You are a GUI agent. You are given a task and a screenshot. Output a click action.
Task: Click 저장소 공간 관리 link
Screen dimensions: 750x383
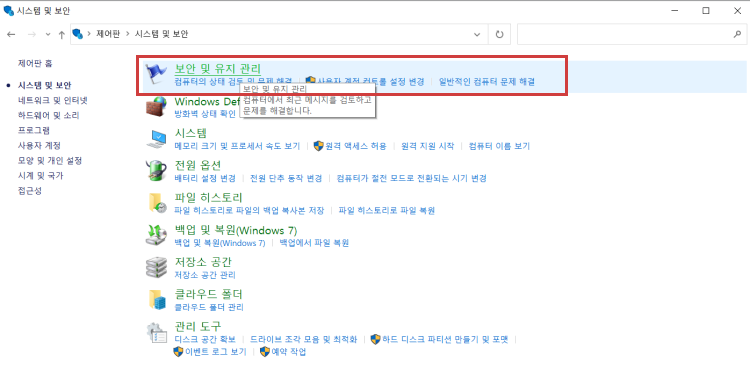click(205, 275)
